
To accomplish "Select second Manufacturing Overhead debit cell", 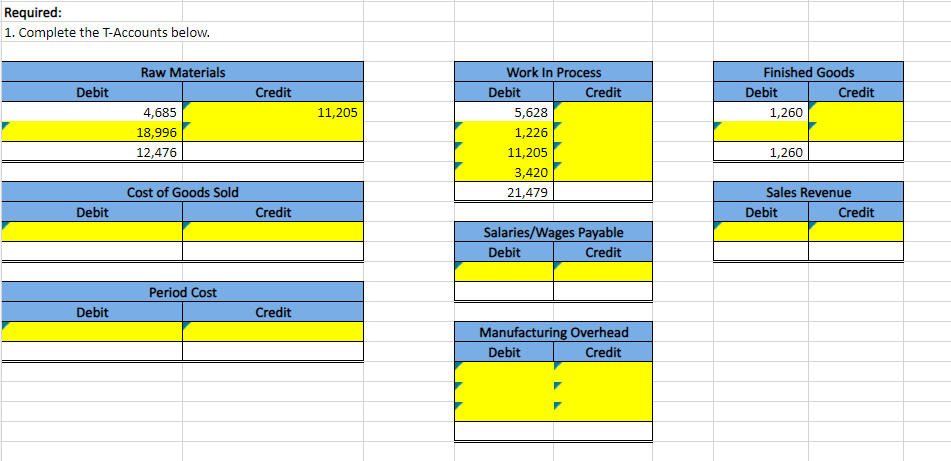I will tap(504, 391).
